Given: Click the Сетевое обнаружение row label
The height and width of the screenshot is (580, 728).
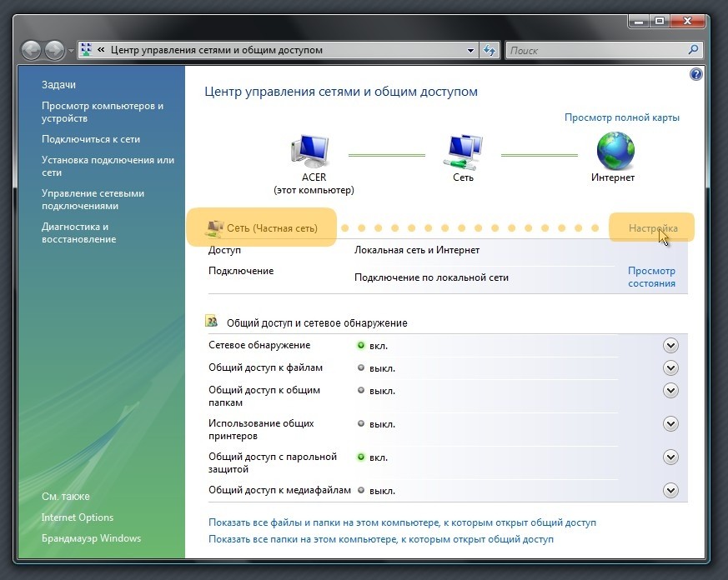Looking at the screenshot, I should [259, 345].
